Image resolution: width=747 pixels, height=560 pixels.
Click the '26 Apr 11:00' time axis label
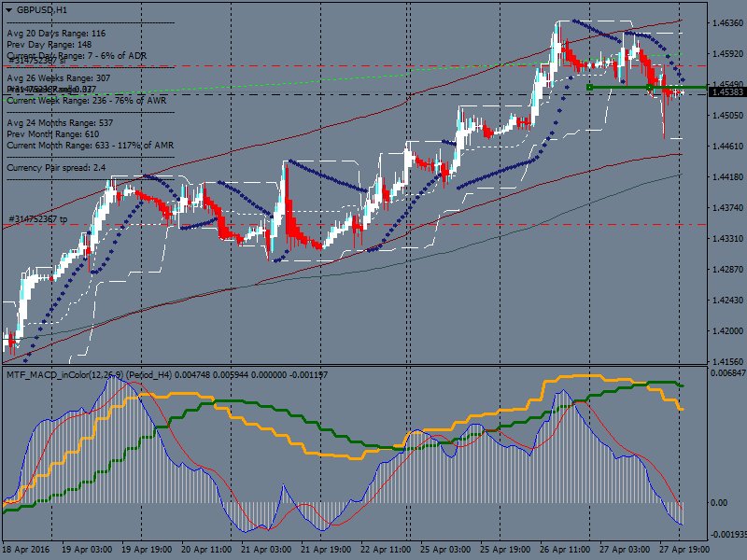click(x=565, y=550)
